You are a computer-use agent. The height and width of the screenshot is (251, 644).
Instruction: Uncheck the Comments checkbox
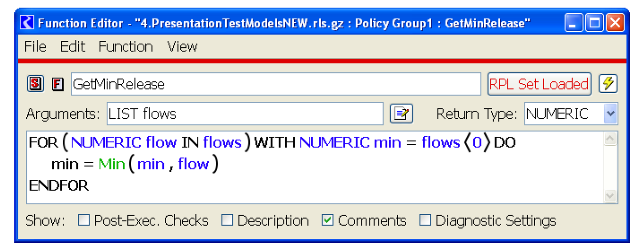click(328, 220)
